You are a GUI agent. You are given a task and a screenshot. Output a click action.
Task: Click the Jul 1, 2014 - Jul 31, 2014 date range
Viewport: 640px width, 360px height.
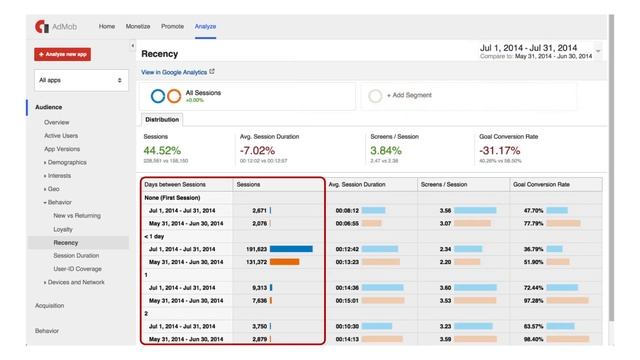[528, 48]
